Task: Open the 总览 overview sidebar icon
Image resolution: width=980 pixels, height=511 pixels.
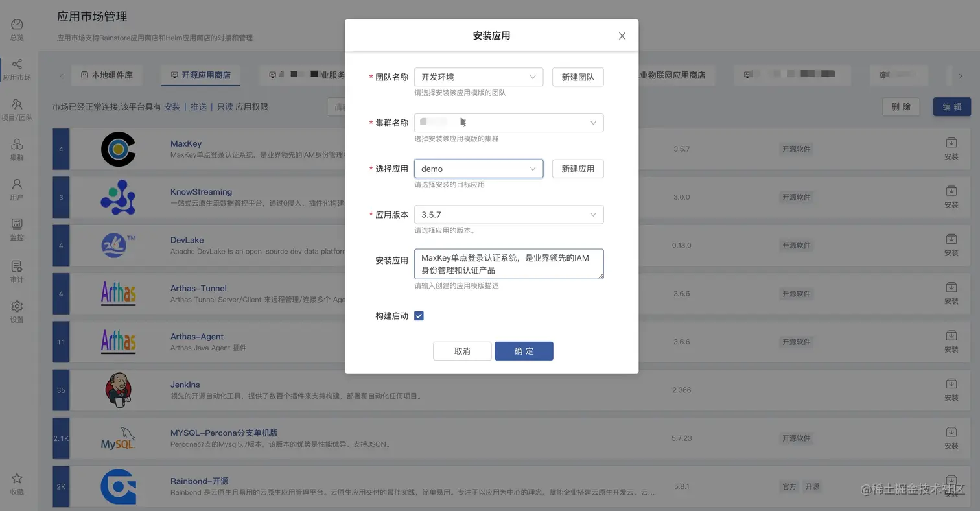Action: [x=17, y=25]
